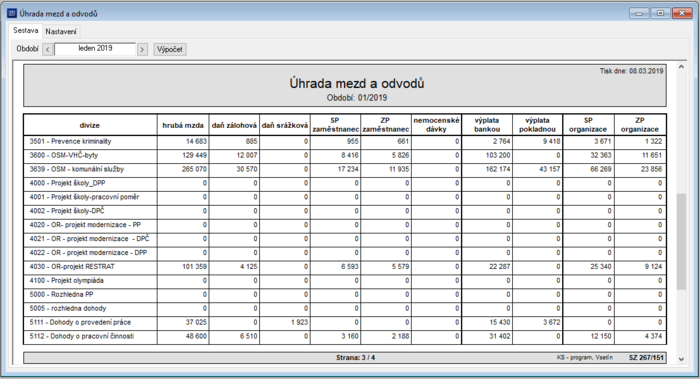700x379 pixels.
Task: Click the výplata bankou column header
Action: click(x=487, y=125)
